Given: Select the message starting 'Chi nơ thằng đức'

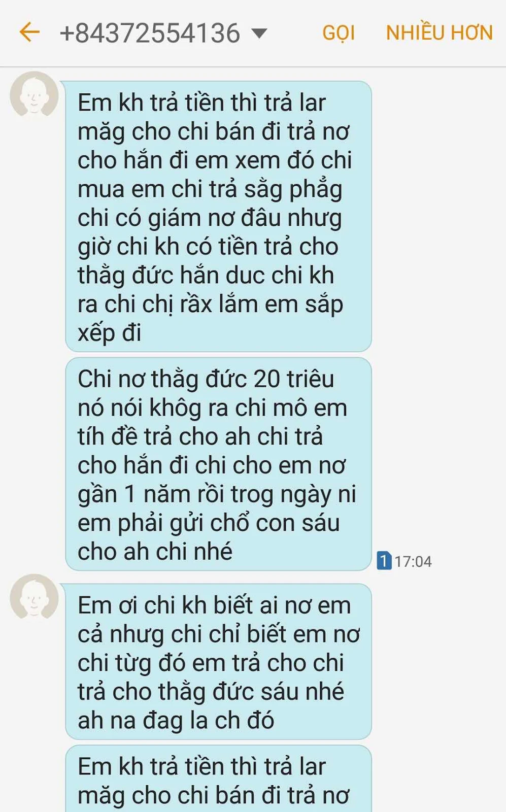Looking at the screenshot, I should 219,464.
